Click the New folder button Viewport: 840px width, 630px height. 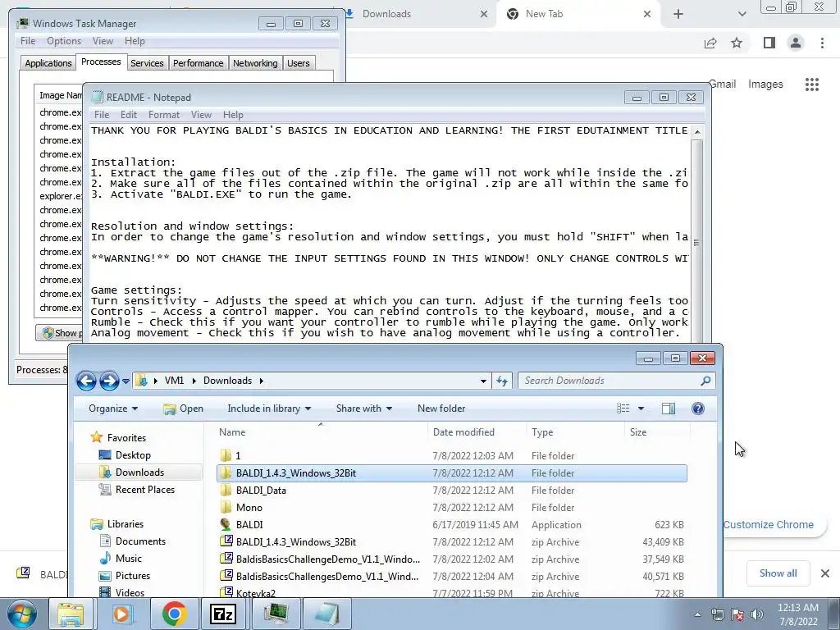click(x=441, y=409)
